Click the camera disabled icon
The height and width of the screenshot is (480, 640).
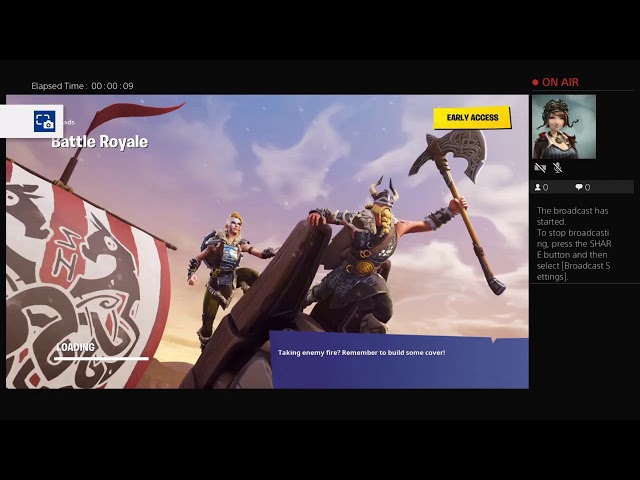540,167
